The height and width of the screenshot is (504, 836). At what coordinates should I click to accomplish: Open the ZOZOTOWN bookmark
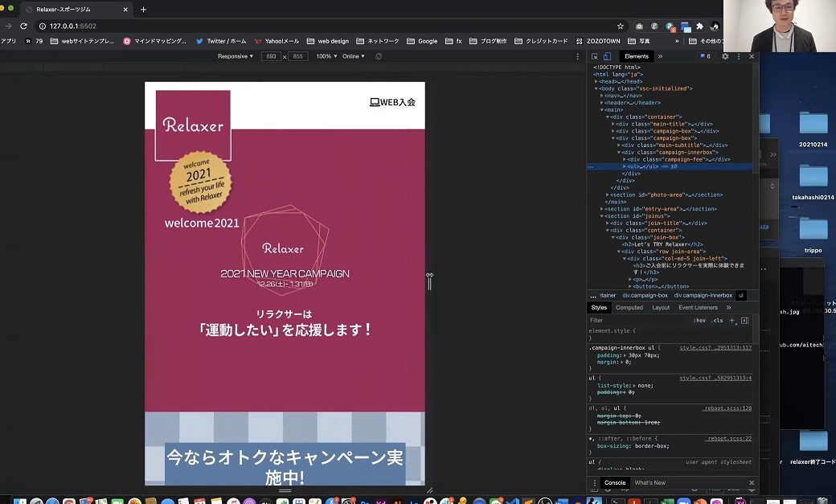click(598, 41)
